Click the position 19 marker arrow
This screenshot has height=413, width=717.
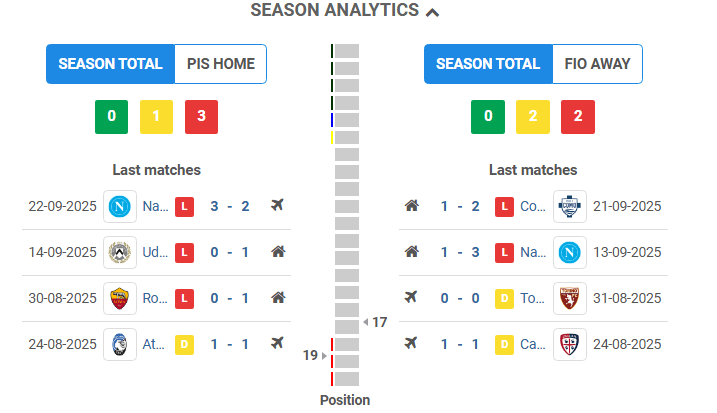click(324, 355)
